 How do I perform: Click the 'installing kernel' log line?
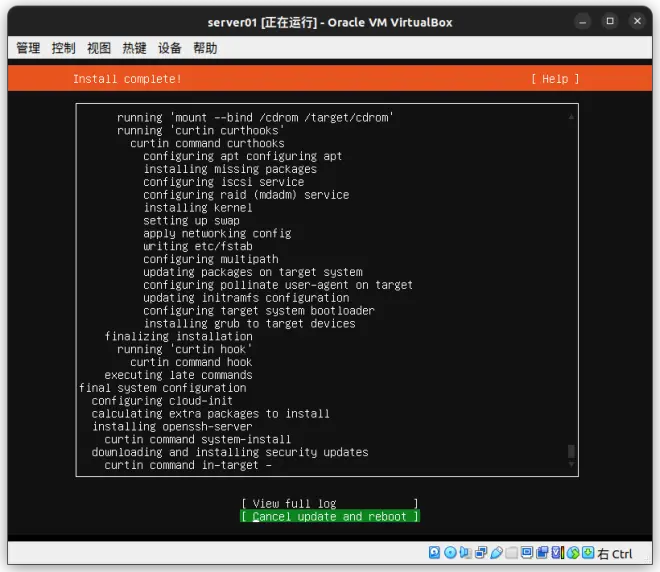click(198, 208)
